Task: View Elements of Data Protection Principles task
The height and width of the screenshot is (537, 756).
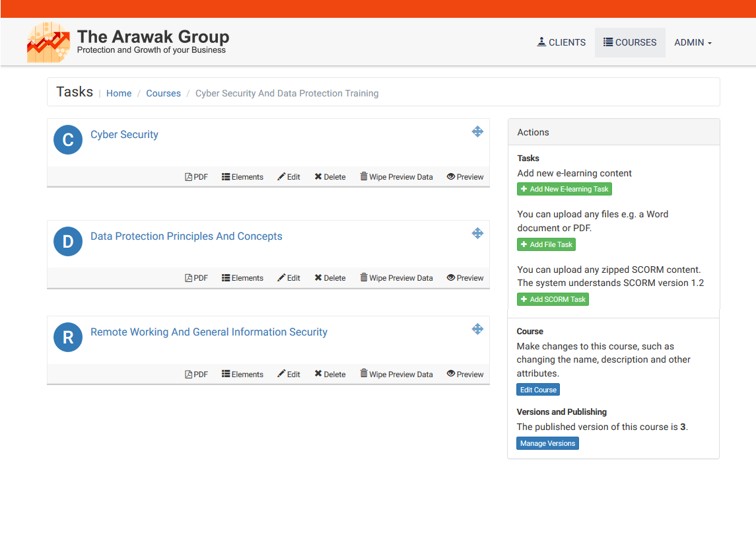Action: tap(242, 278)
